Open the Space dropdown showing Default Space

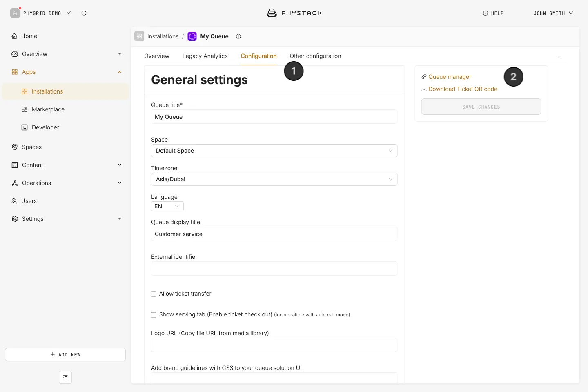pos(274,151)
